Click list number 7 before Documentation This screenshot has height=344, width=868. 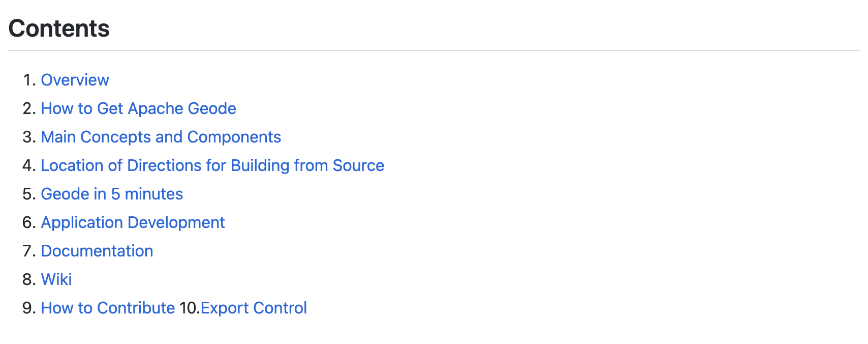(x=29, y=251)
